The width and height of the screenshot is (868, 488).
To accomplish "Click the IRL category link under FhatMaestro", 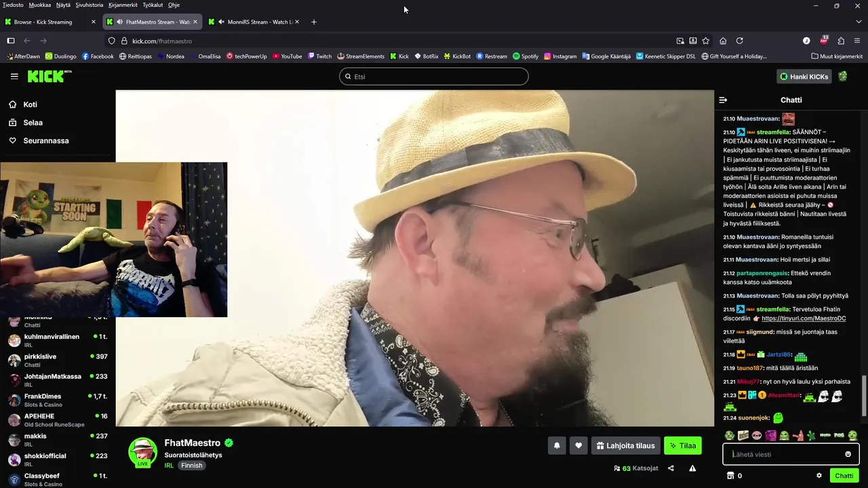I will 169,466.
